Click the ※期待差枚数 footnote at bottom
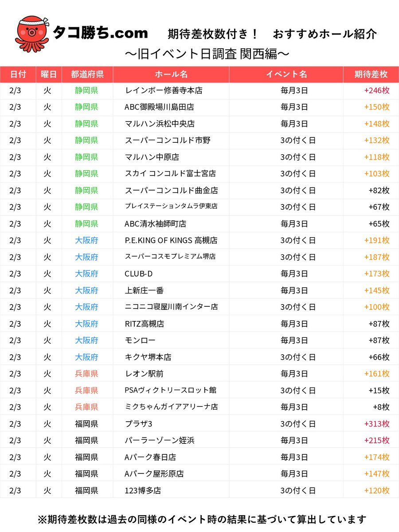The width and height of the screenshot is (399, 532). pos(202,519)
